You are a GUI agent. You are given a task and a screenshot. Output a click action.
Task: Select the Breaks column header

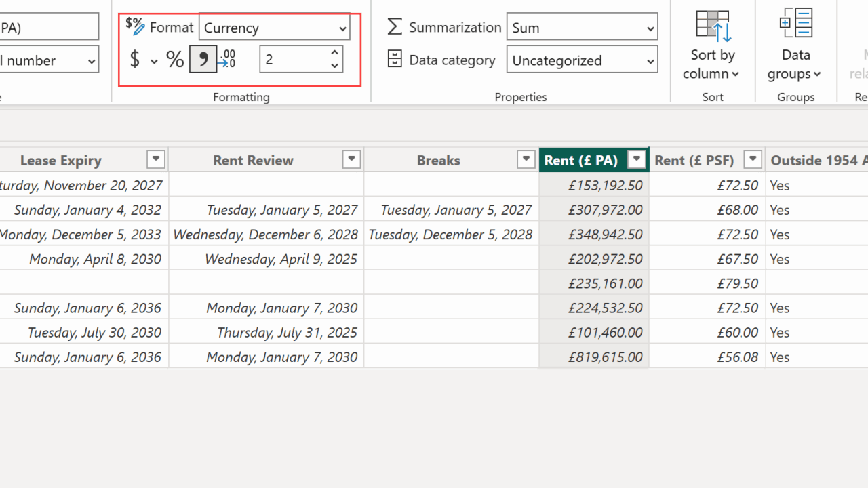pyautogui.click(x=438, y=160)
